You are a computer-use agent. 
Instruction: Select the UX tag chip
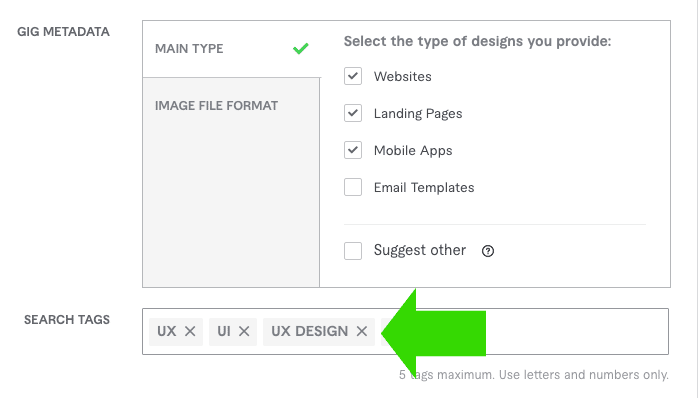[176, 331]
